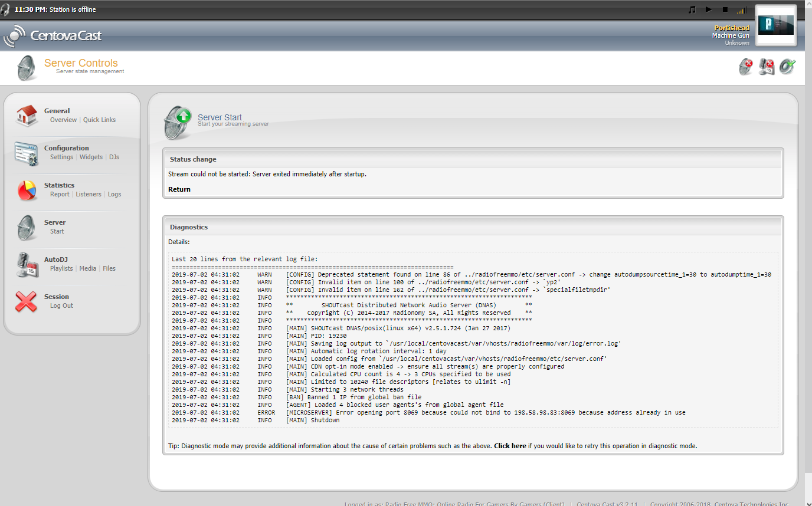Image resolution: width=812 pixels, height=506 pixels.
Task: Open the Settings page under Configuration
Action: (61, 157)
